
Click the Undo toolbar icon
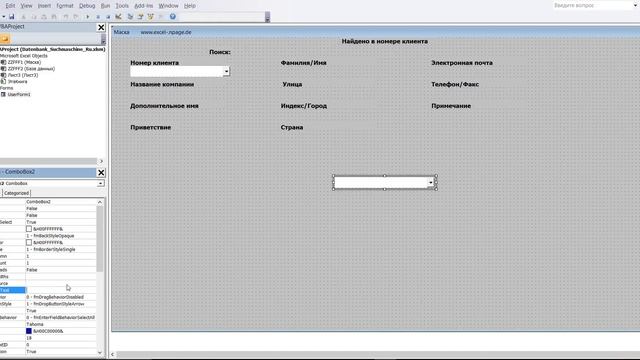tap(66, 17)
